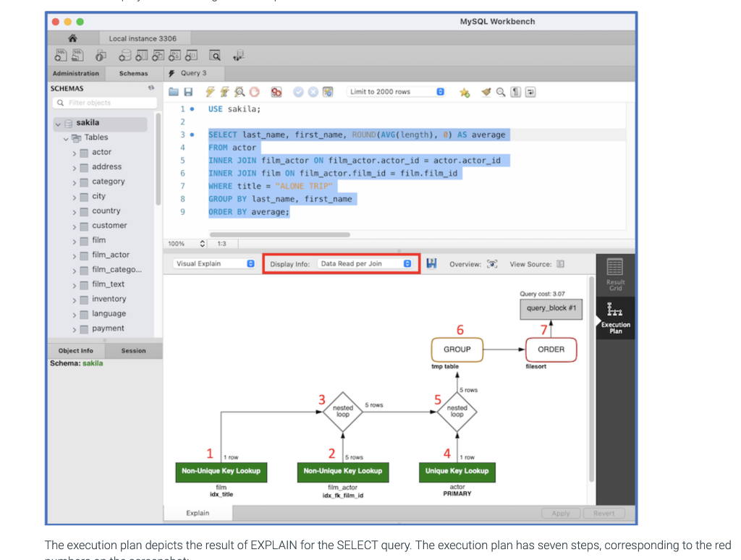
Task: Open the Execution Plan panel
Action: click(615, 318)
